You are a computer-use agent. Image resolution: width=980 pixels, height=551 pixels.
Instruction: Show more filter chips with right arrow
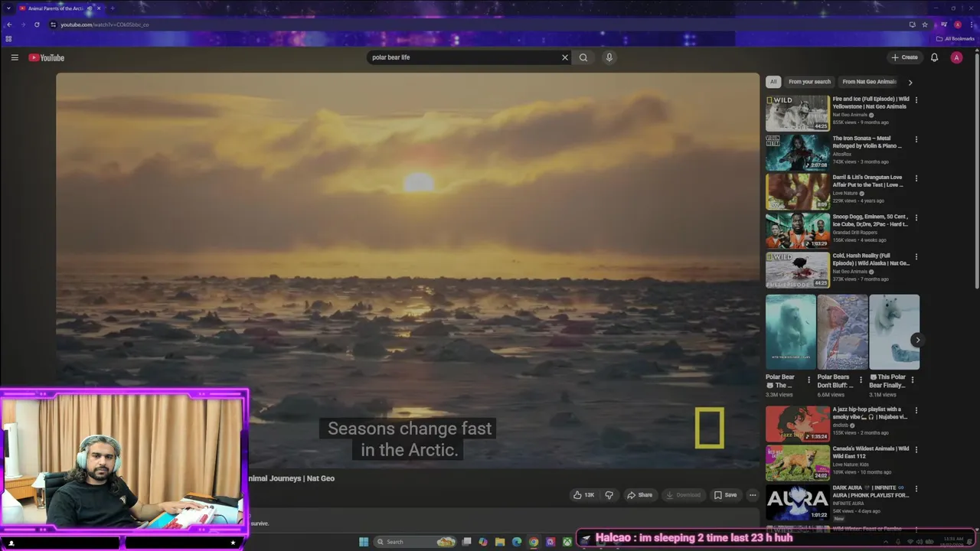pos(910,82)
